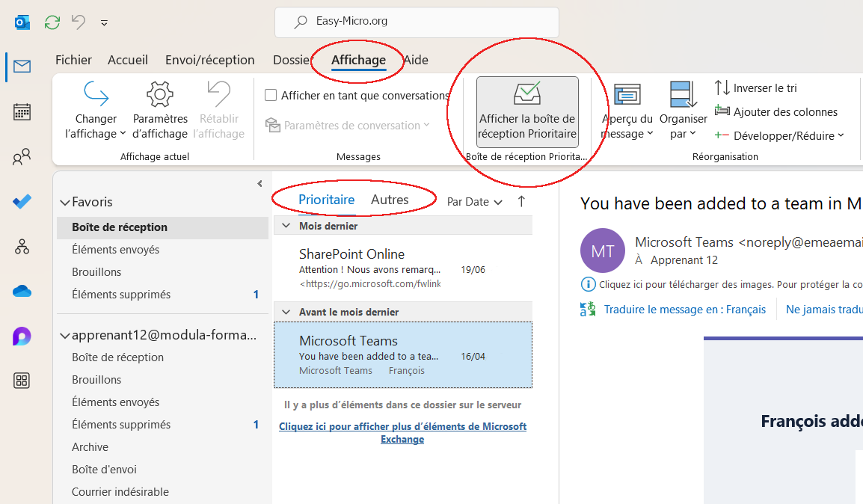Screen dimensions: 863x504
Task: Open Customize Quick Access Toolbar dropdown
Action: 104,23
